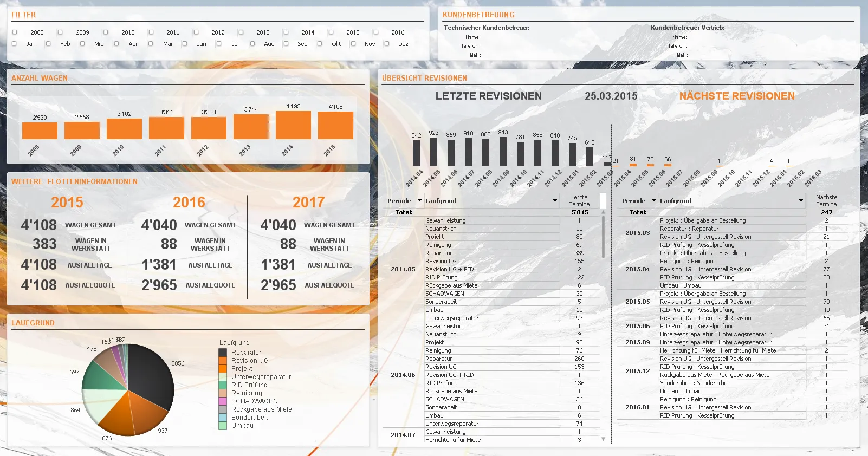Click the Projekt legend color swatch

pos(223,369)
